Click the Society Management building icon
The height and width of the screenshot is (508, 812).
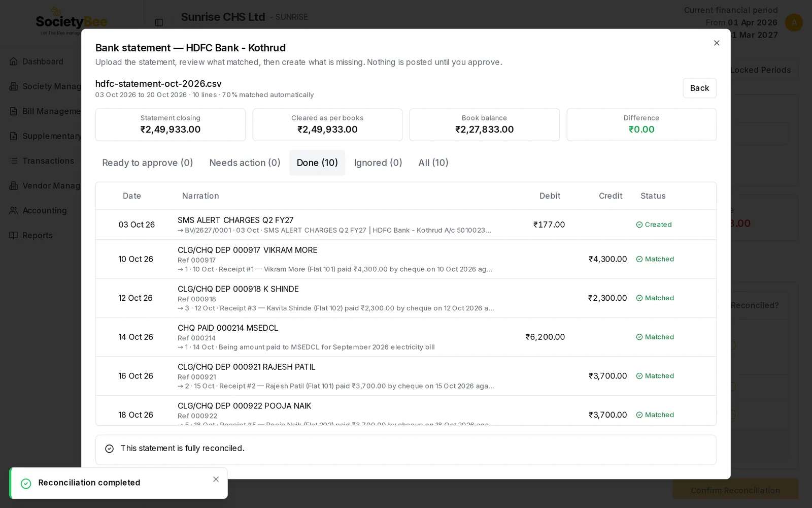tap(14, 86)
